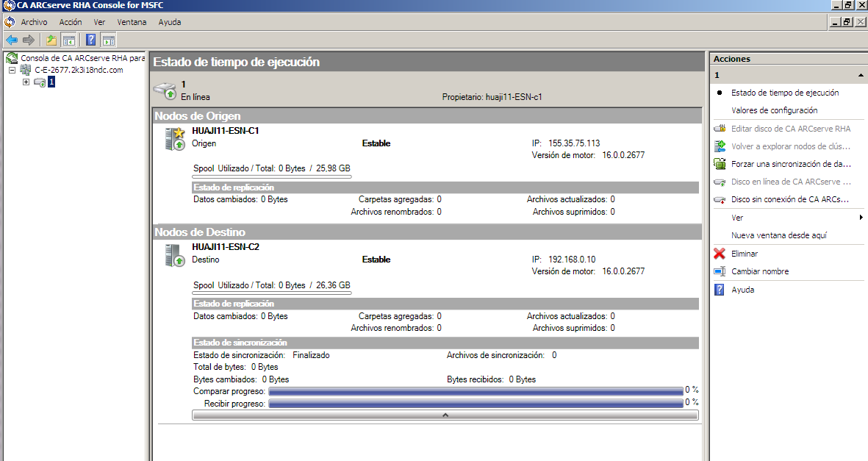Select cluster C-E-2677.2k3i18ndc.com in tree
This screenshot has height=461, width=868.
click(x=79, y=70)
